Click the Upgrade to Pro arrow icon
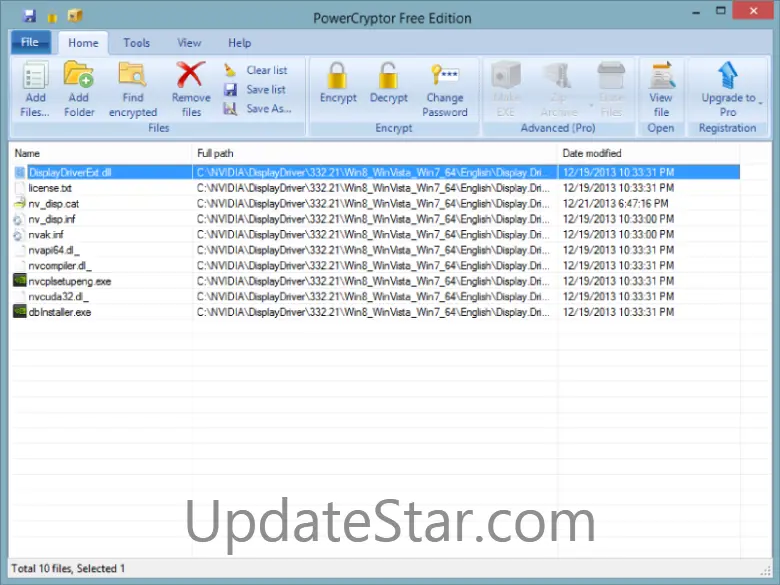780x585 pixels. tap(728, 75)
